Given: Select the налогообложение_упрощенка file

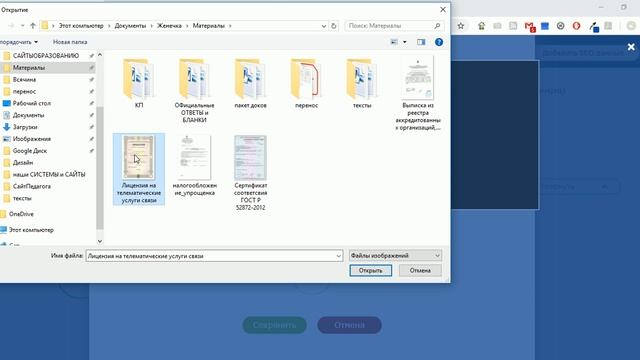Looking at the screenshot, I should [194, 165].
